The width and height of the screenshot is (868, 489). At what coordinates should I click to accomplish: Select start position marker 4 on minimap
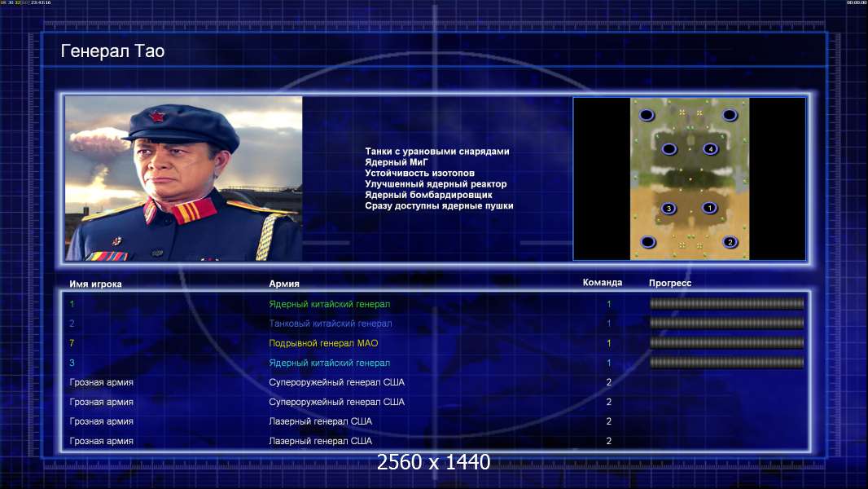tap(711, 149)
